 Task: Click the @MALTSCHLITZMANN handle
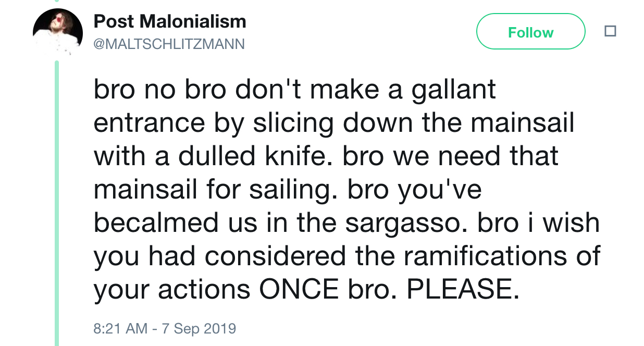click(x=169, y=44)
